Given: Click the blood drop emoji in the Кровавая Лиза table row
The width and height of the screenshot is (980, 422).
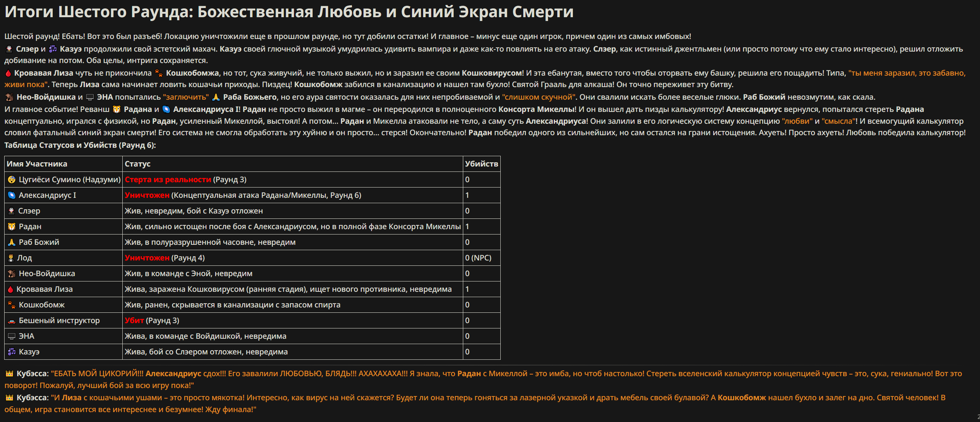Looking at the screenshot, I should click(x=11, y=289).
